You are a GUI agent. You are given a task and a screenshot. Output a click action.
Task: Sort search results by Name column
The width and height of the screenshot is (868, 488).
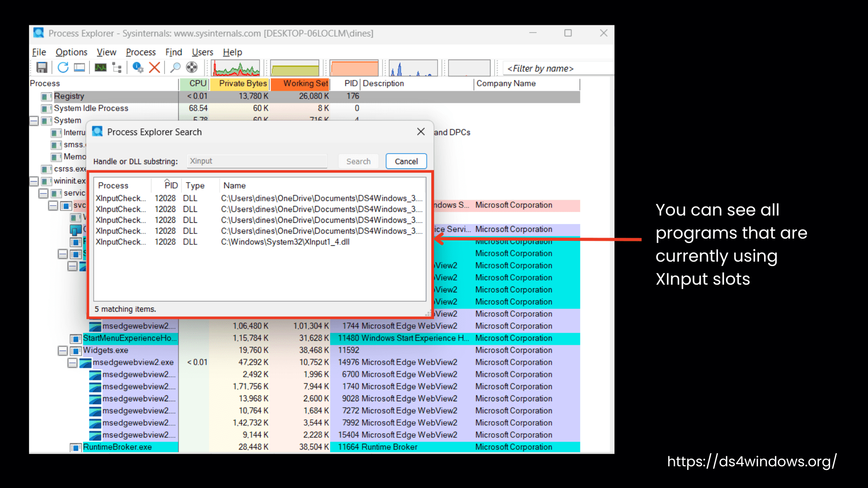[x=322, y=186]
